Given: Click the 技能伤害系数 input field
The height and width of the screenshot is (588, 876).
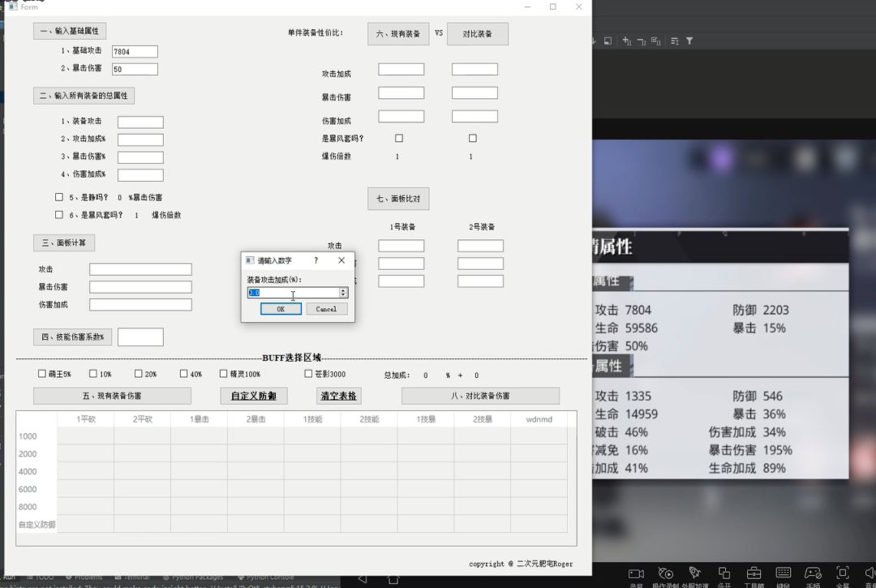Looking at the screenshot, I should pyautogui.click(x=140, y=337).
